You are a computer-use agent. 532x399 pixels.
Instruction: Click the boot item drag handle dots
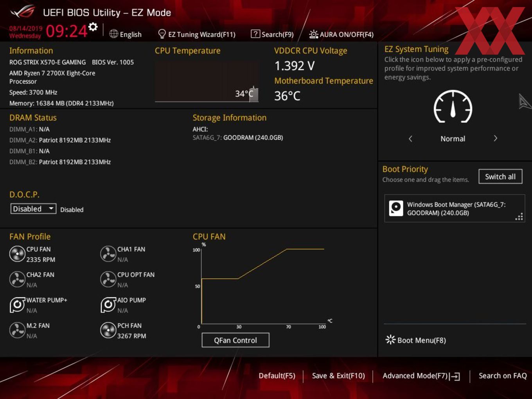click(x=519, y=217)
